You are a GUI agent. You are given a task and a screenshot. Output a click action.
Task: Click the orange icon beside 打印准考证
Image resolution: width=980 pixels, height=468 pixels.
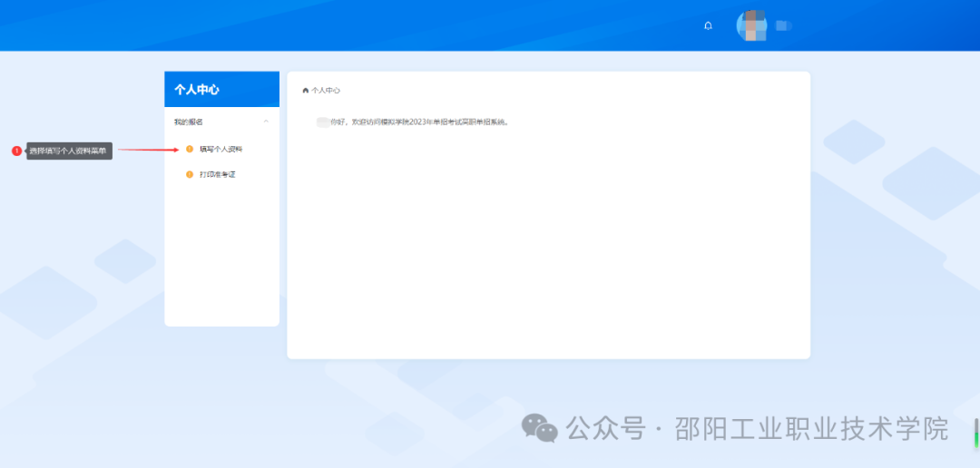pos(190,174)
